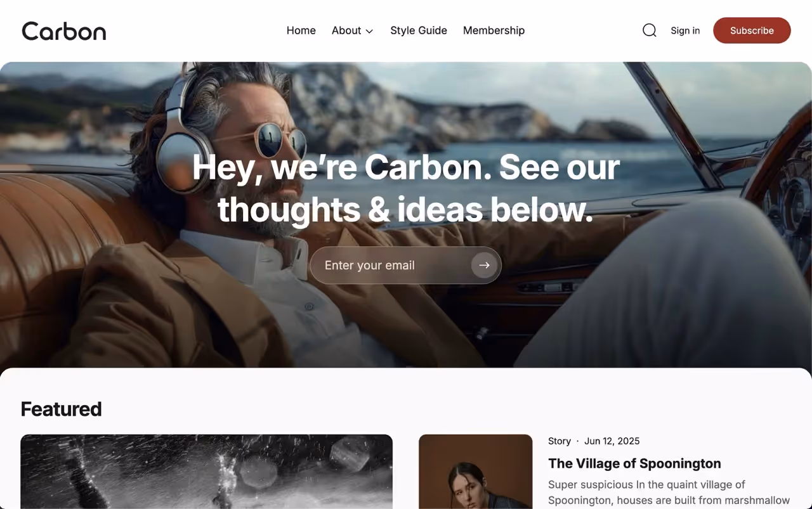Viewport: 812px width, 509px height.
Task: Click the Spoonington post excerpt text
Action: coord(669,493)
